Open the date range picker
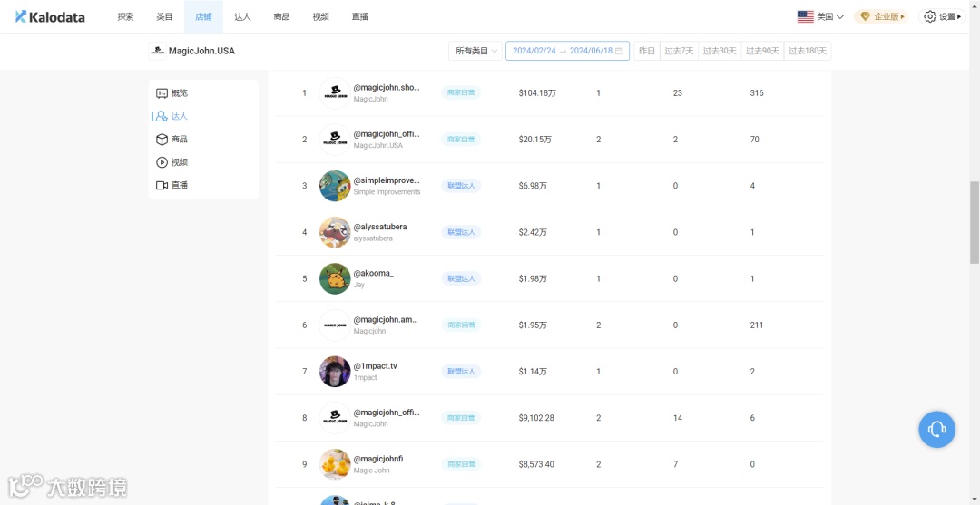The height and width of the screenshot is (505, 980). [x=567, y=51]
